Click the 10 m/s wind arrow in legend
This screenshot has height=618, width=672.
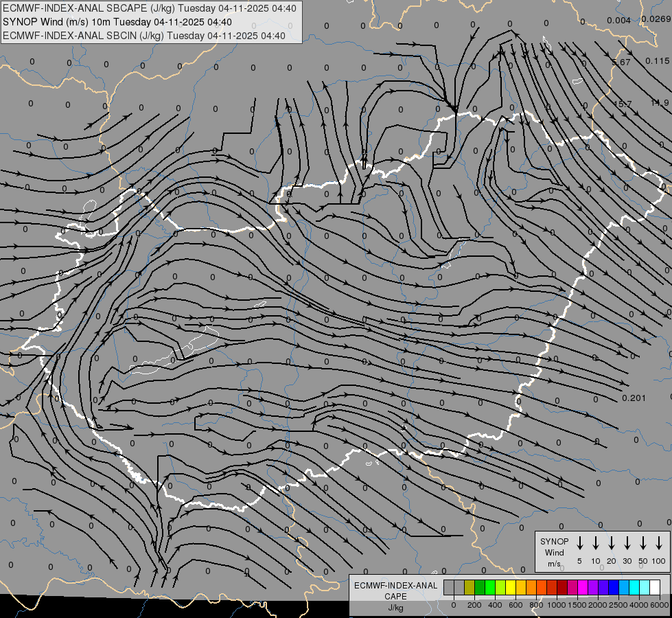point(596,543)
